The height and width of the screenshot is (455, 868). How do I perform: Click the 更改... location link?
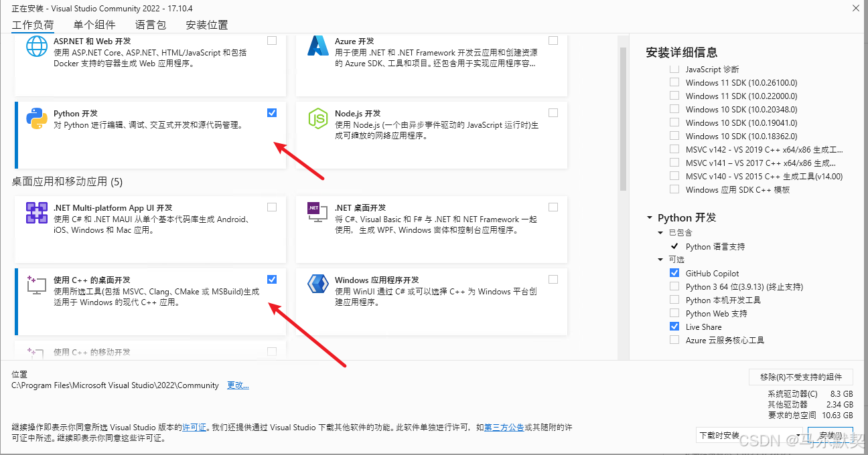(238, 385)
